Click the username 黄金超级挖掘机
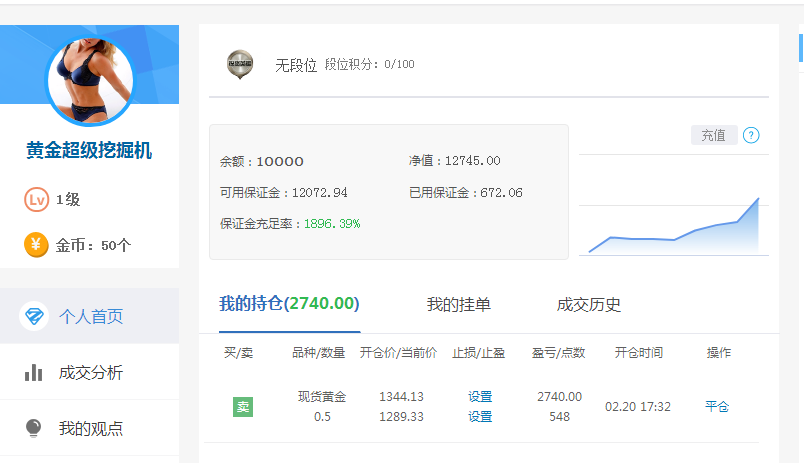This screenshot has height=463, width=804. [x=89, y=150]
